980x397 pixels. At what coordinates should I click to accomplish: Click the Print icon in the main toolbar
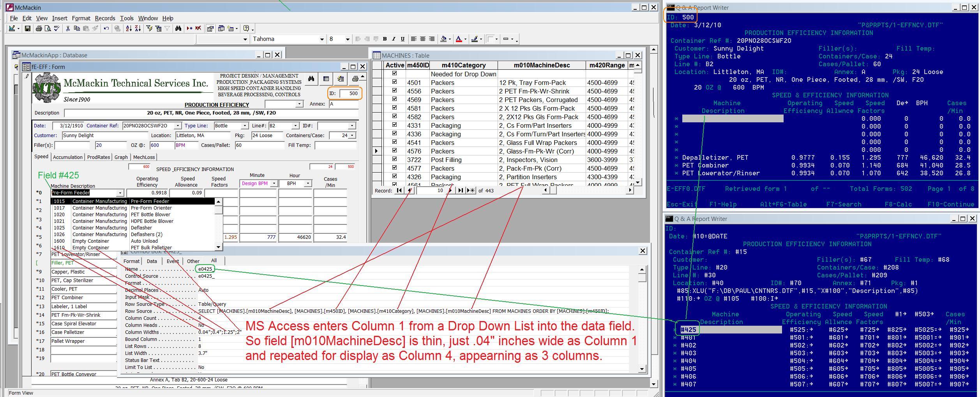click(39, 28)
